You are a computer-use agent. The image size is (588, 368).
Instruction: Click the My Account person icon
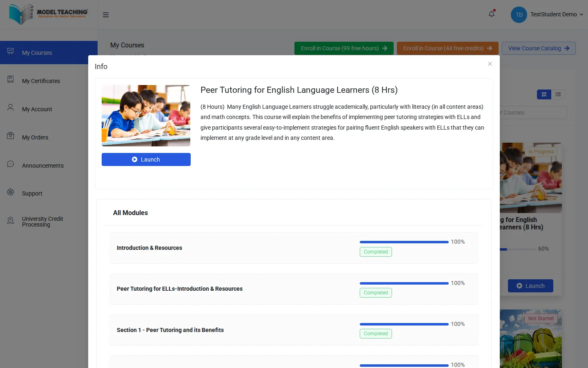pyautogui.click(x=11, y=108)
